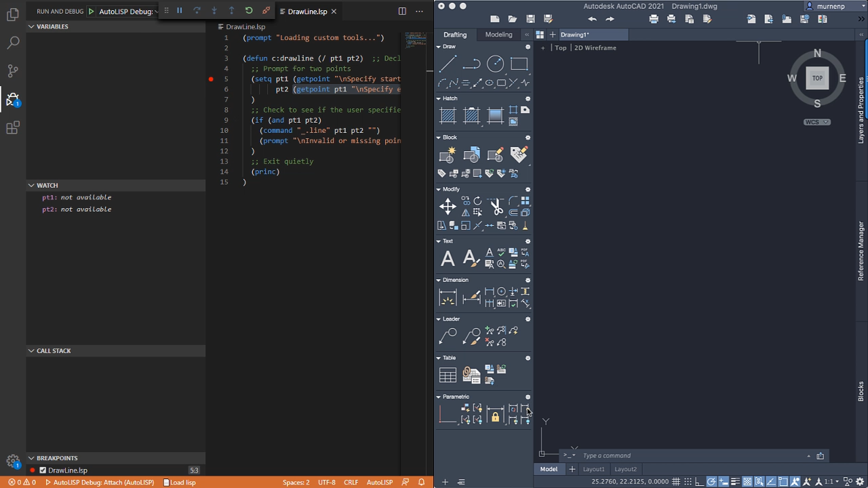
Task: Choose the Move tool in Modify panel
Action: (448, 207)
